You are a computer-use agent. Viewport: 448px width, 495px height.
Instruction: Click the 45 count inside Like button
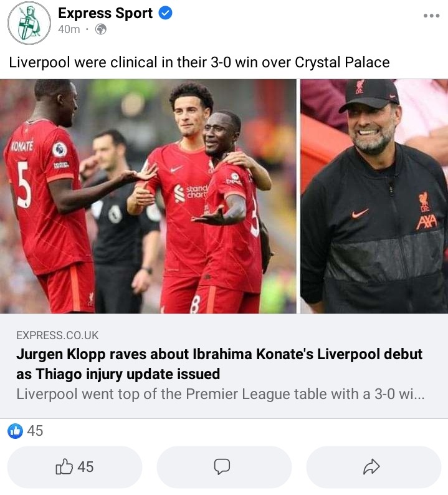pyautogui.click(x=85, y=467)
